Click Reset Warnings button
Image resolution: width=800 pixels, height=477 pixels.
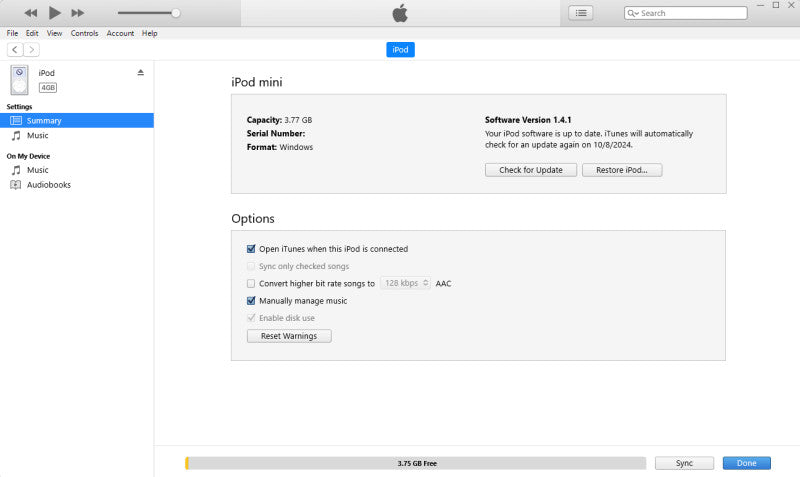click(289, 336)
